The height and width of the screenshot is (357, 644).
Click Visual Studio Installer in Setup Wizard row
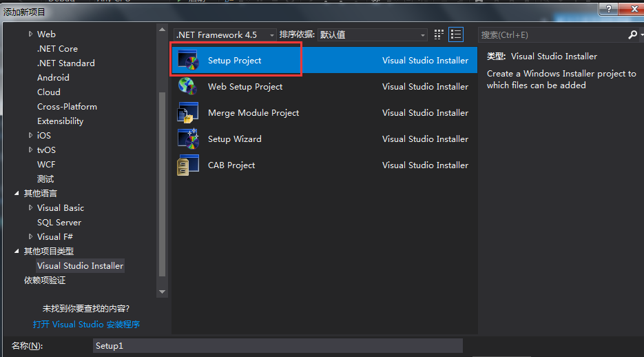pyautogui.click(x=425, y=139)
